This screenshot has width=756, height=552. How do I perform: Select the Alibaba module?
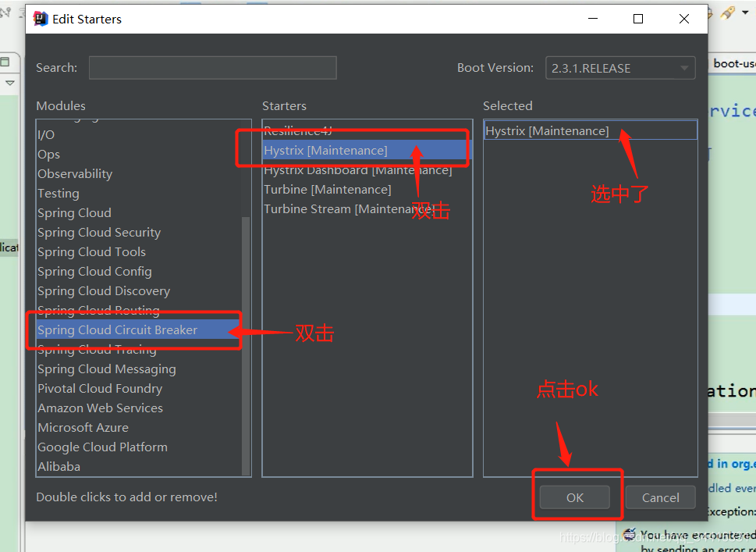point(139,467)
